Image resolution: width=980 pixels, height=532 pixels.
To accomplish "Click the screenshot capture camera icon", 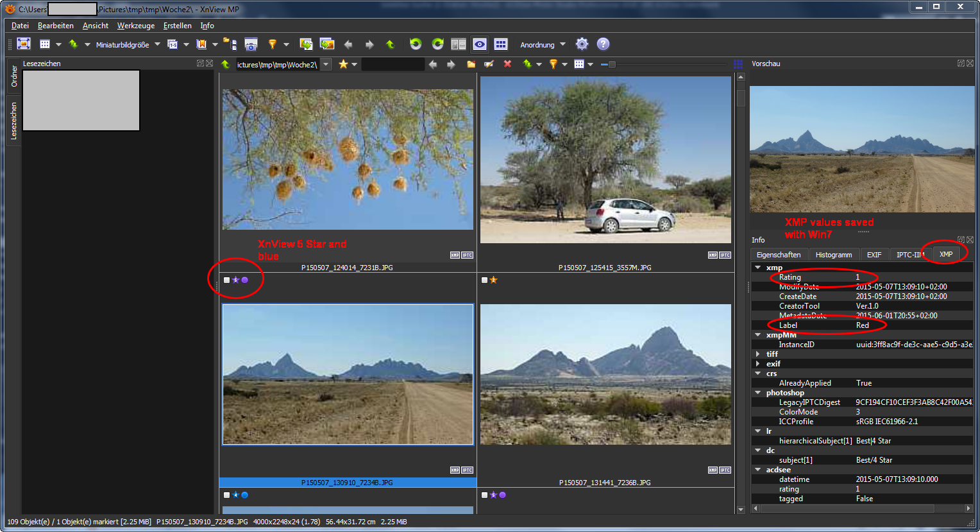I will (251, 44).
